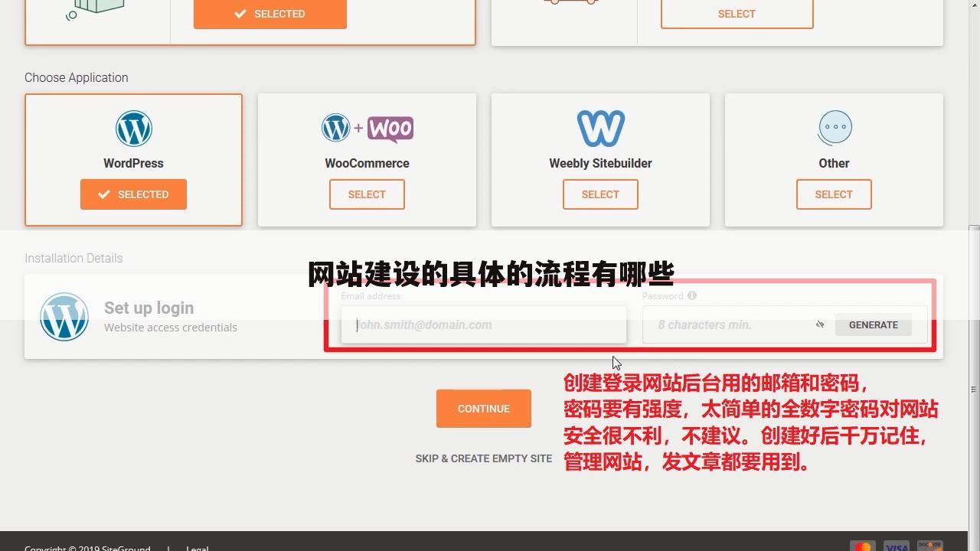Click the WooCommerce logo icon

click(367, 129)
